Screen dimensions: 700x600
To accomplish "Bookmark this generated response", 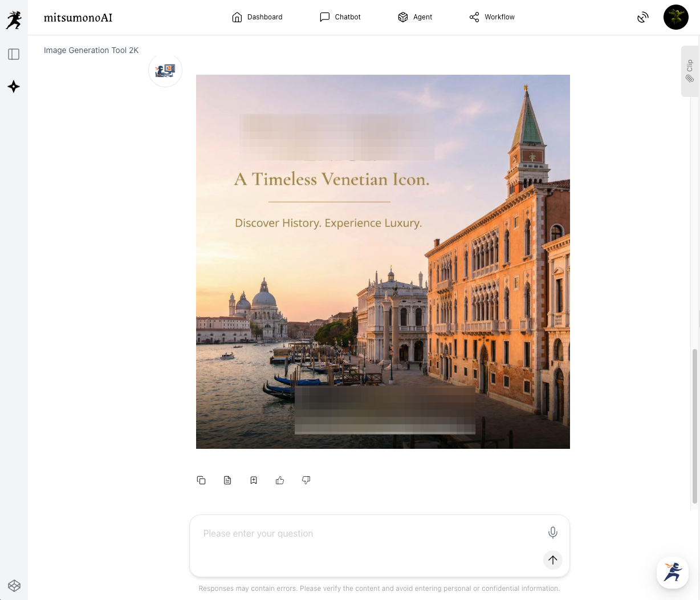I will coord(254,480).
